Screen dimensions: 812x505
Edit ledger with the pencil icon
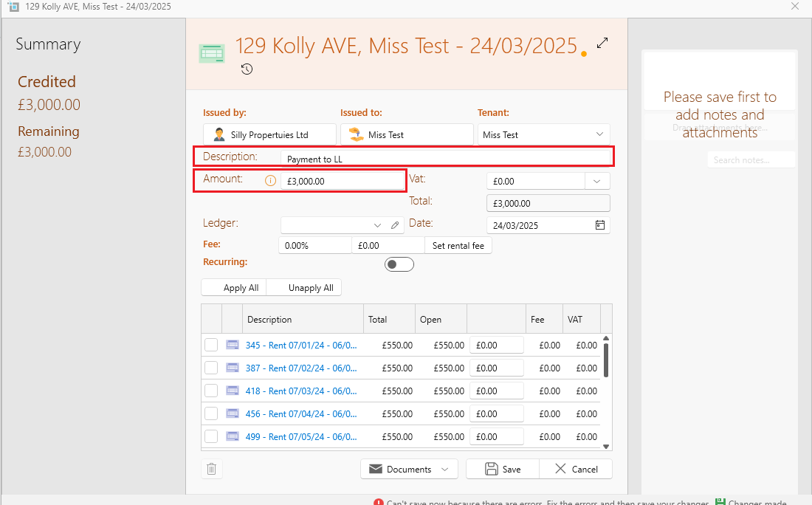click(395, 225)
